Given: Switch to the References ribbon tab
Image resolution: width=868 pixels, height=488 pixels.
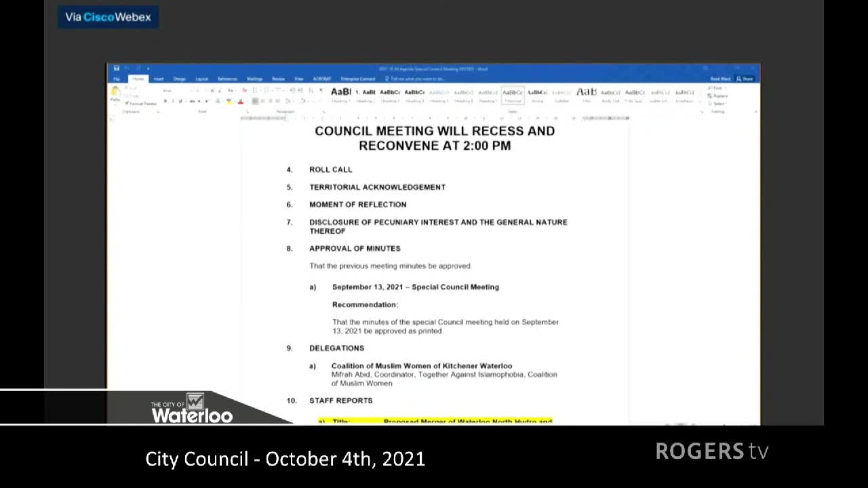Looking at the screenshot, I should tap(227, 79).
